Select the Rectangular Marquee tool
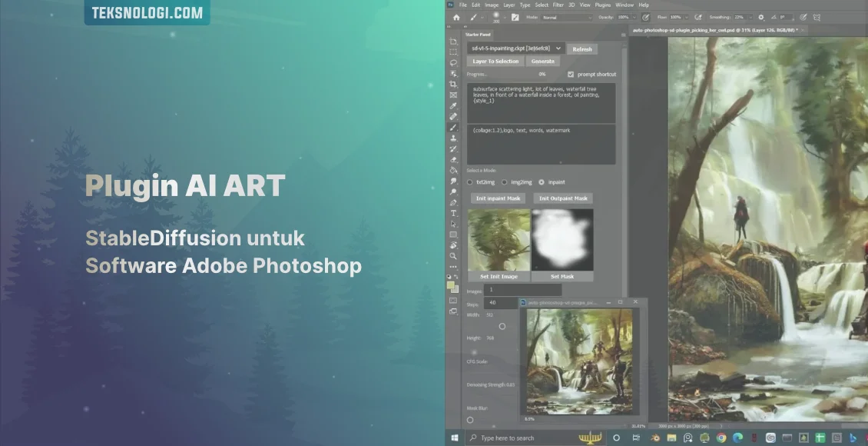 (x=453, y=52)
